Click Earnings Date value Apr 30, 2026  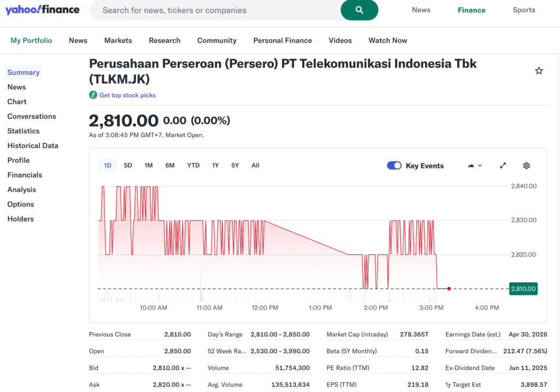click(x=528, y=334)
